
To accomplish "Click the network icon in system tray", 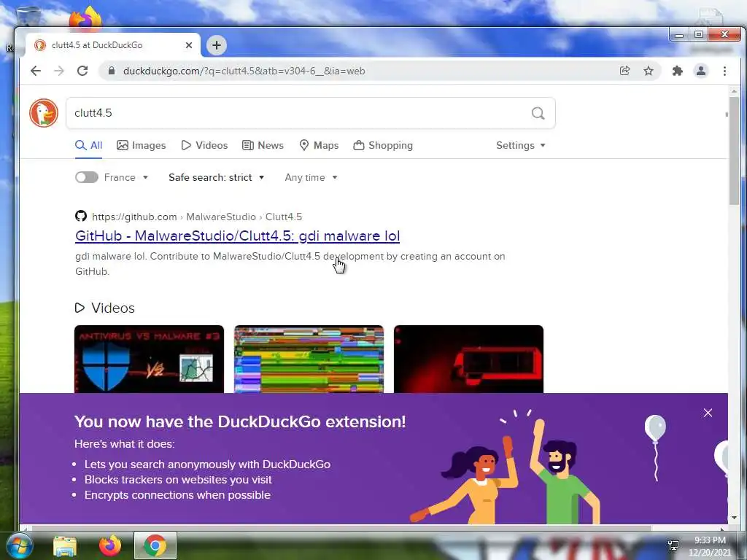I will (x=673, y=545).
